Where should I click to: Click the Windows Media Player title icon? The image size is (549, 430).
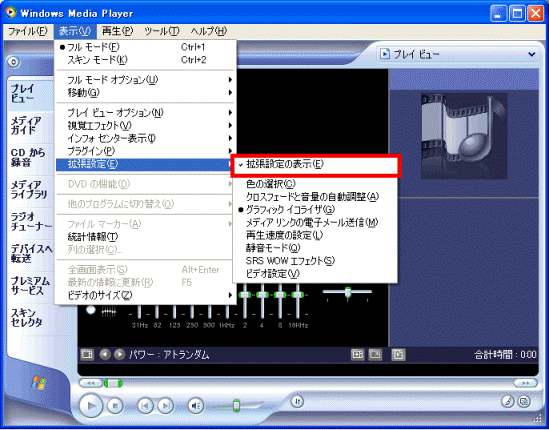tap(11, 13)
